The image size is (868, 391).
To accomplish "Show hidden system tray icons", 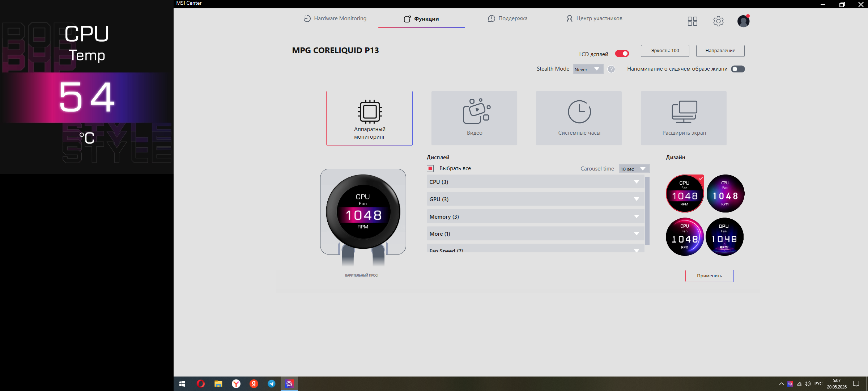I will (x=781, y=384).
